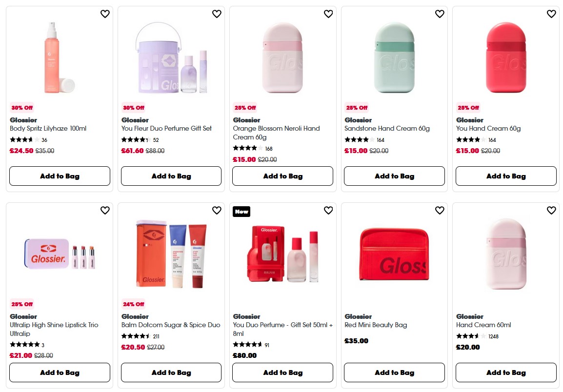Click the thumbnail image of the Red Mini Beauty Bag
The image size is (563, 392).
[394, 254]
